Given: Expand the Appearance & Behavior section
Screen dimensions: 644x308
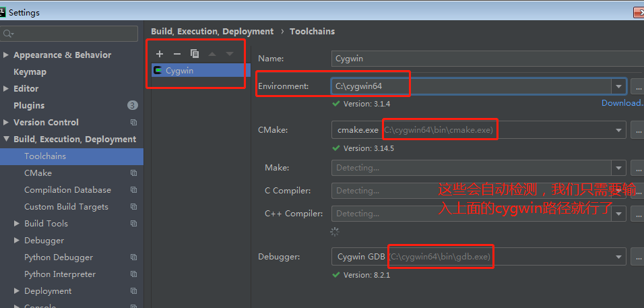Looking at the screenshot, I should coord(6,55).
